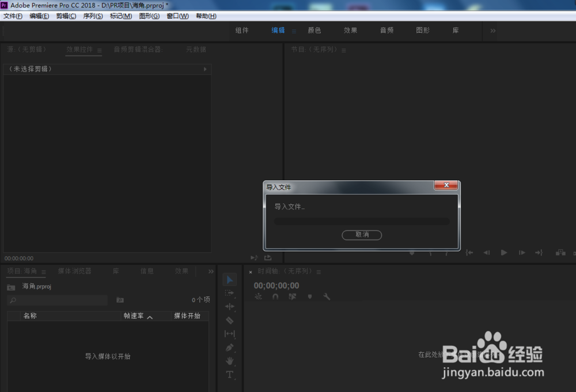Image resolution: width=576 pixels, height=392 pixels.
Task: Switch to 音频 workspace
Action: click(x=386, y=31)
